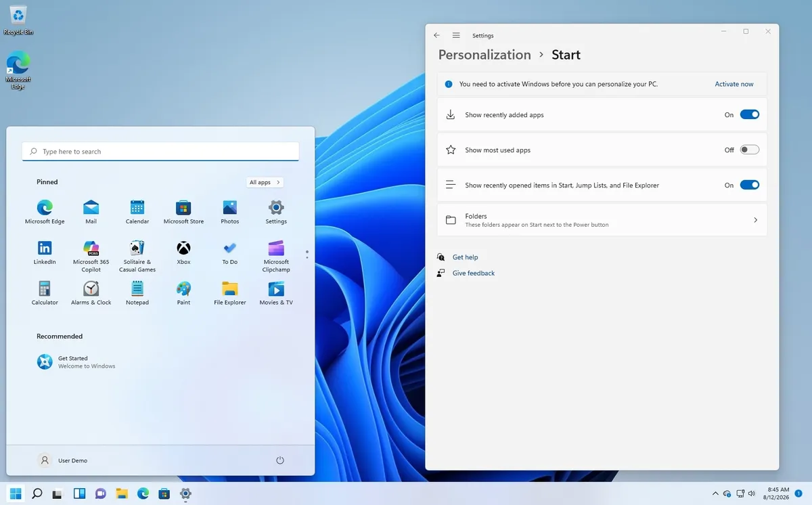Go back in the Settings window
Image resolution: width=812 pixels, height=505 pixels.
(x=436, y=35)
